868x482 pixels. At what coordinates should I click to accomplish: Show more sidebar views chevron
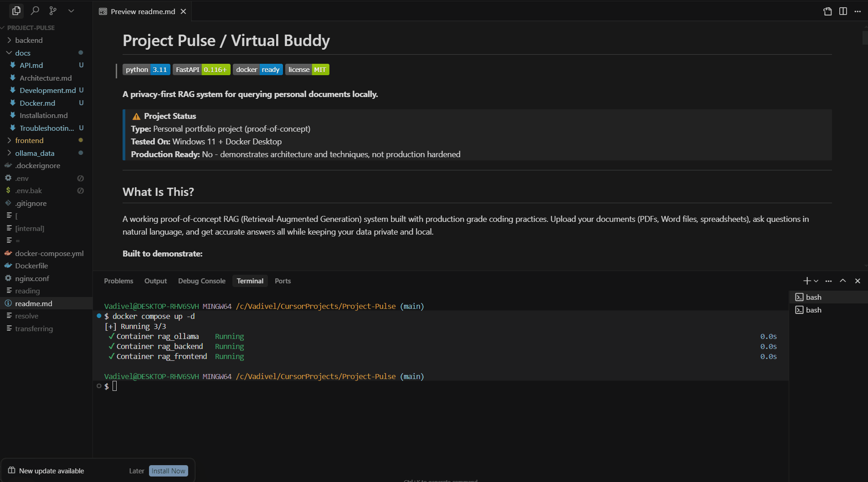pos(71,10)
